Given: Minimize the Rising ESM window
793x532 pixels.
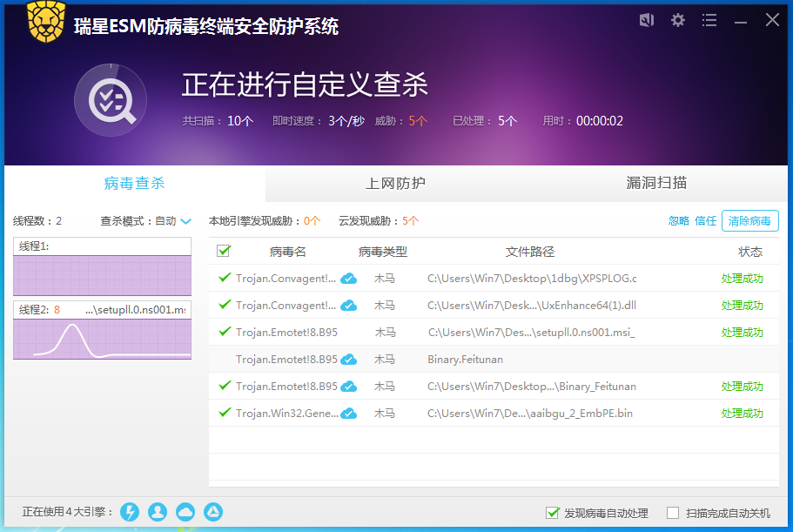Looking at the screenshot, I should [x=741, y=22].
